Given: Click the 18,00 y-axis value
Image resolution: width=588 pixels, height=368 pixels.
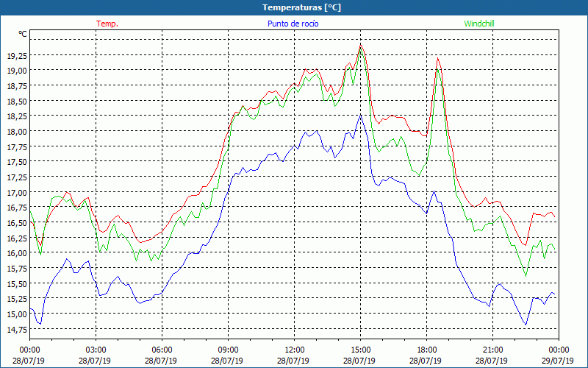Looking at the screenshot, I should click(17, 132).
